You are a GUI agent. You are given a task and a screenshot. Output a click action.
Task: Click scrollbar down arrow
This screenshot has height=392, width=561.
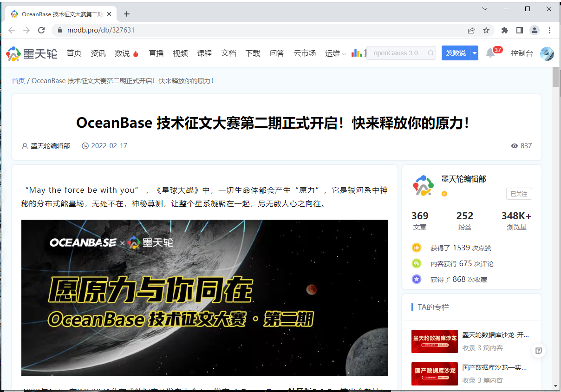pyautogui.click(x=555, y=385)
